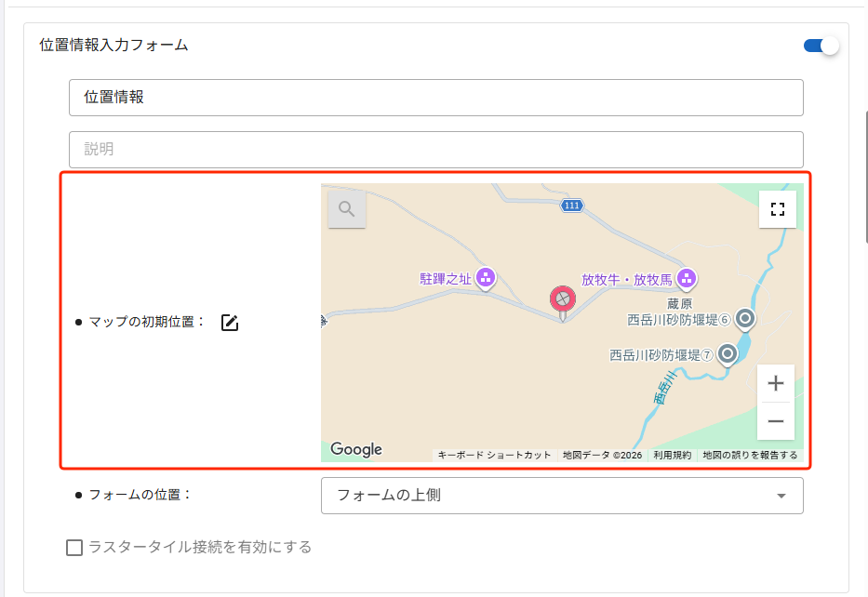Enable the ラスタータイル接続を有効にする checkbox
This screenshot has height=597, width=868.
tap(74, 548)
